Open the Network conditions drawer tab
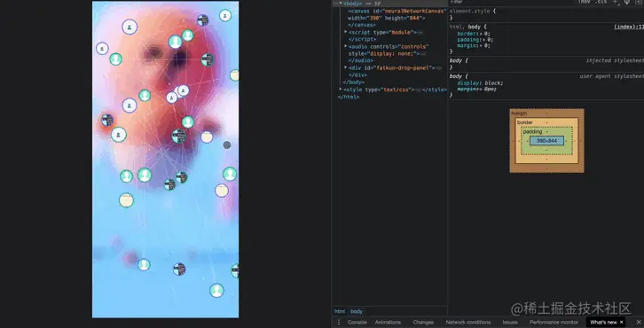 click(x=468, y=323)
